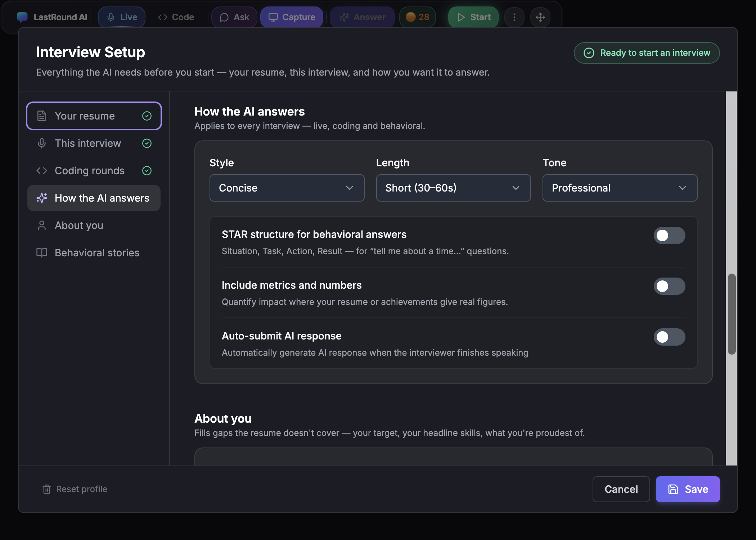Switch to Code mode in top bar
Image resolution: width=756 pixels, height=540 pixels.
[x=176, y=17]
